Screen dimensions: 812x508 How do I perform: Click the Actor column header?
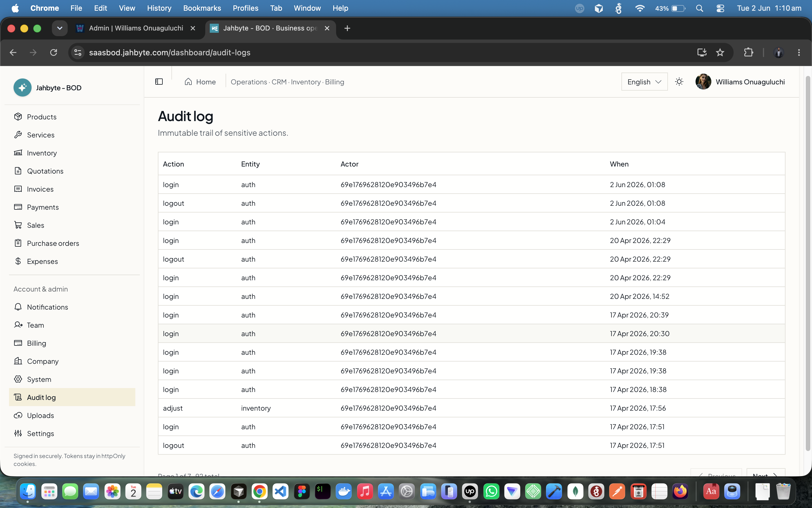click(349, 164)
